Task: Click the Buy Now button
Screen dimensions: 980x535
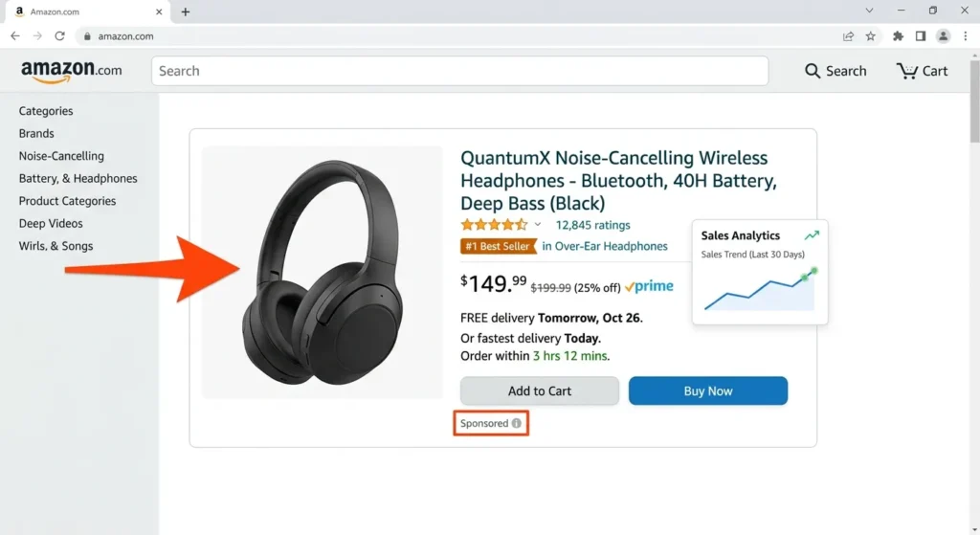Action: [707, 390]
